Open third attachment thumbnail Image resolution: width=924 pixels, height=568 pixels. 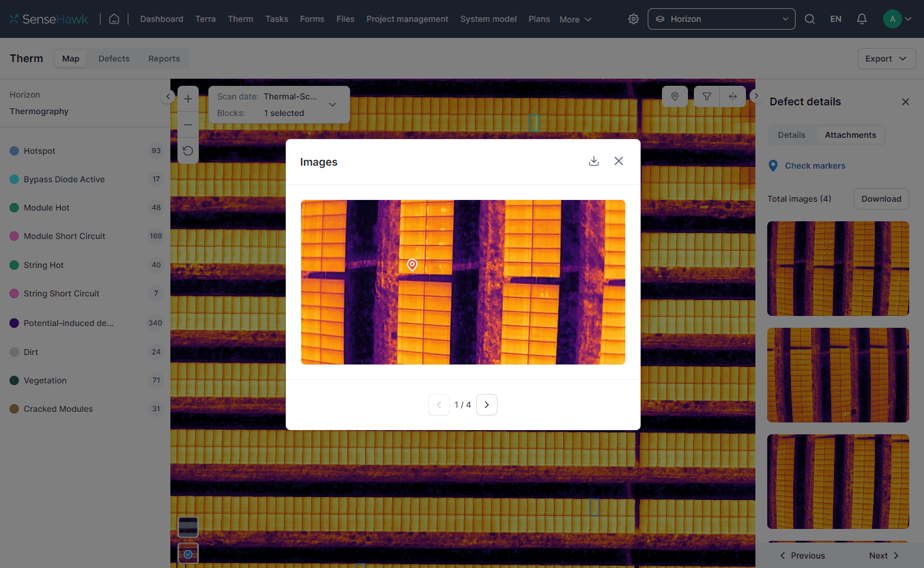[838, 482]
